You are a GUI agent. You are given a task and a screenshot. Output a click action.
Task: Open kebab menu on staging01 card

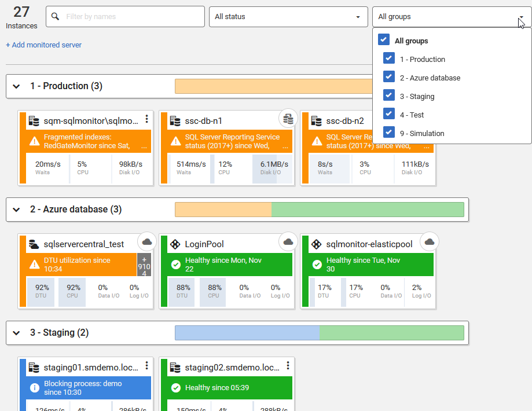[x=147, y=366]
